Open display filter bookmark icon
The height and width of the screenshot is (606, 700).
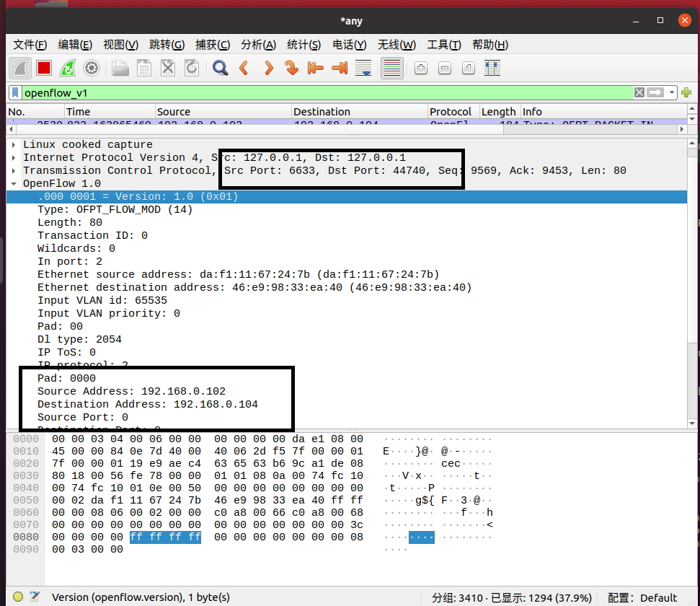pyautogui.click(x=15, y=92)
